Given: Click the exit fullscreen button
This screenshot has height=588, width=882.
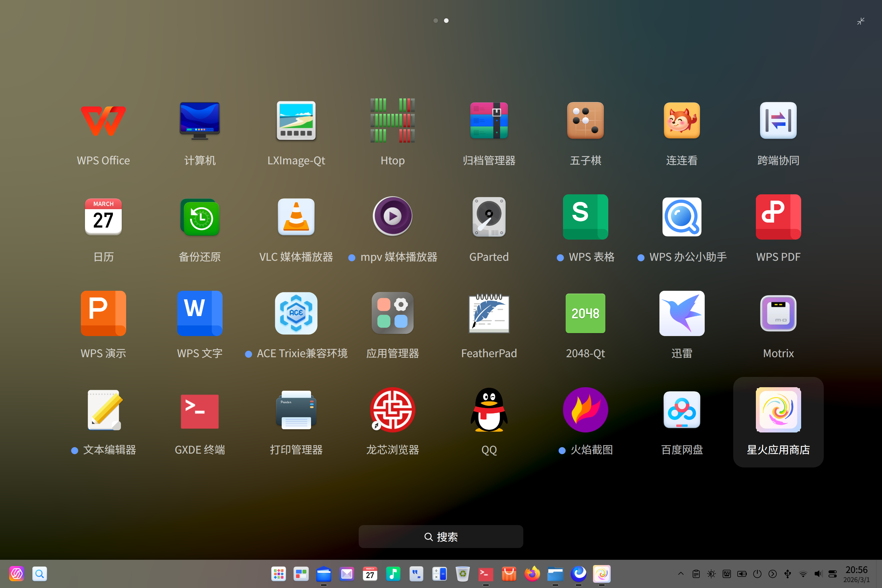Looking at the screenshot, I should tap(861, 21).
